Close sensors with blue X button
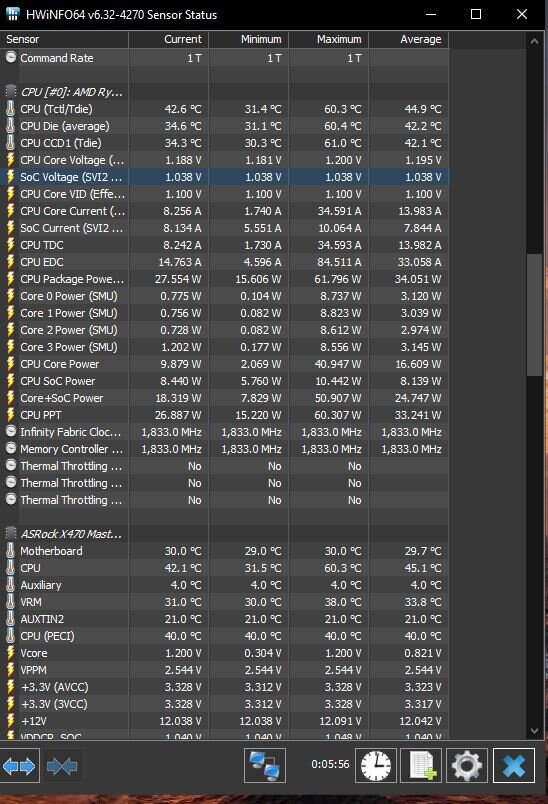Viewport: 548px width, 804px height. point(514,766)
